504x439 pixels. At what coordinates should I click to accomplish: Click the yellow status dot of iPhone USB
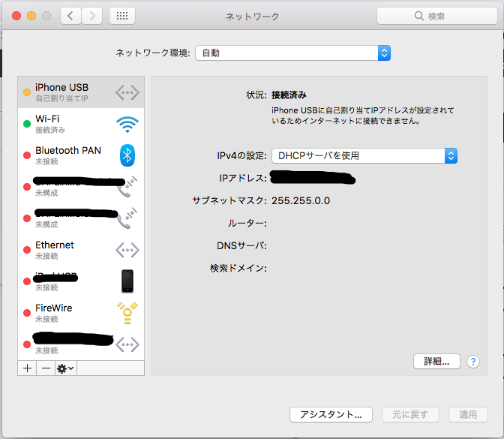pyautogui.click(x=27, y=92)
